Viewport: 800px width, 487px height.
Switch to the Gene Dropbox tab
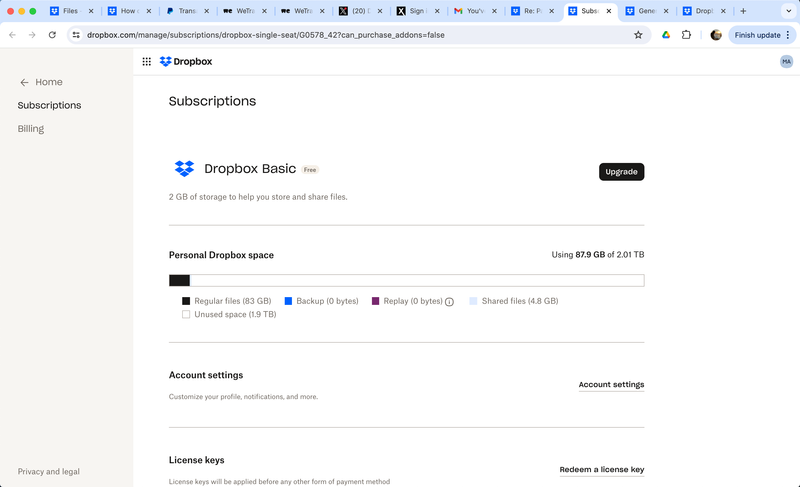pos(646,11)
